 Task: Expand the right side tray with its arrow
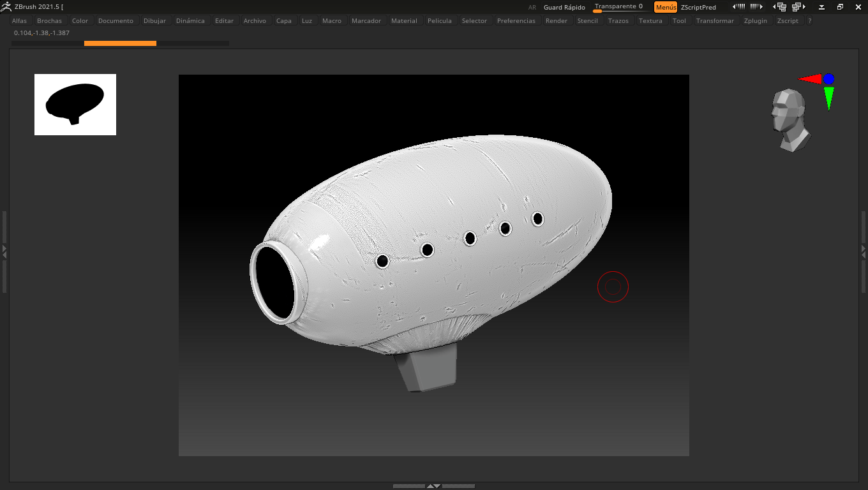pos(864,250)
